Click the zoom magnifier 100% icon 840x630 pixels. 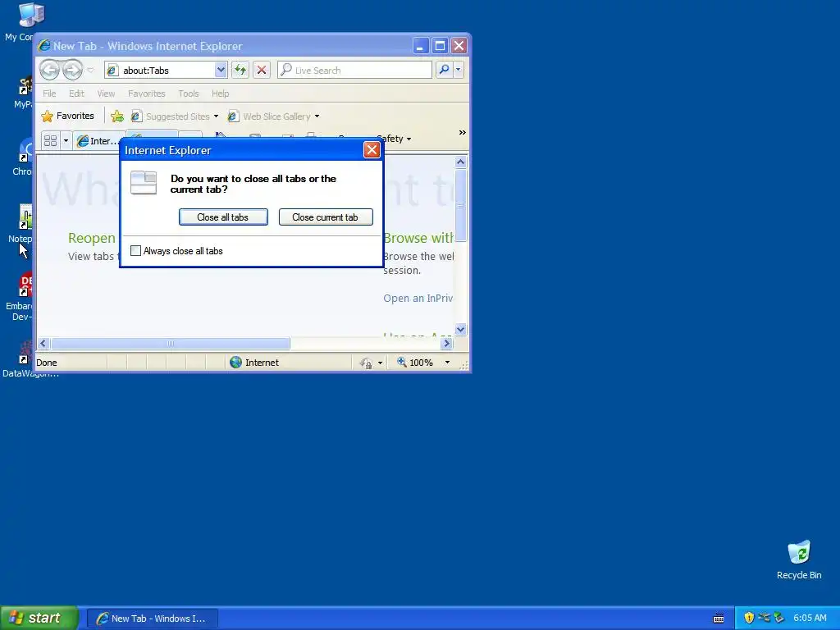(x=402, y=362)
